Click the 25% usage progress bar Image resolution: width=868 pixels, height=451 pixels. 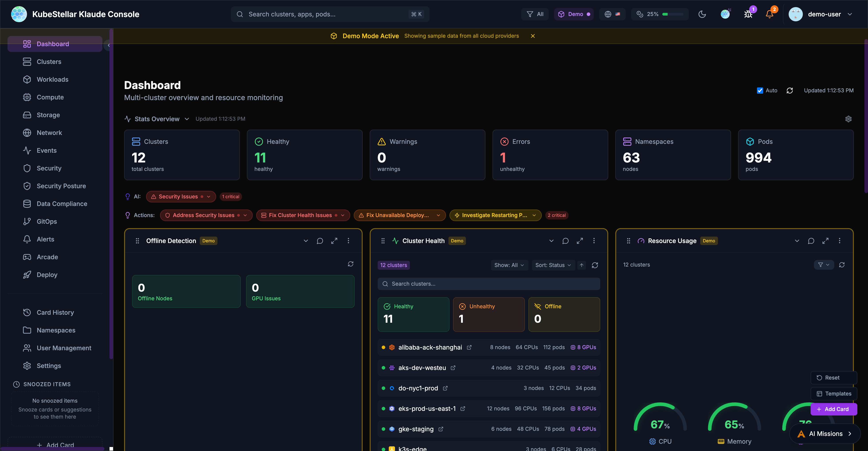(673, 14)
